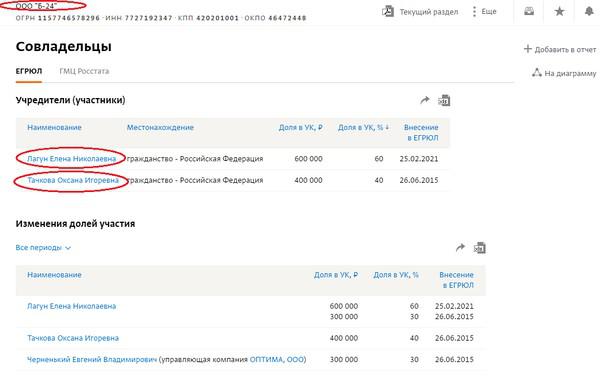Viewport: 600px width, 376px height.
Task: Click plus icon 'Добавить в отчет'
Action: click(528, 49)
